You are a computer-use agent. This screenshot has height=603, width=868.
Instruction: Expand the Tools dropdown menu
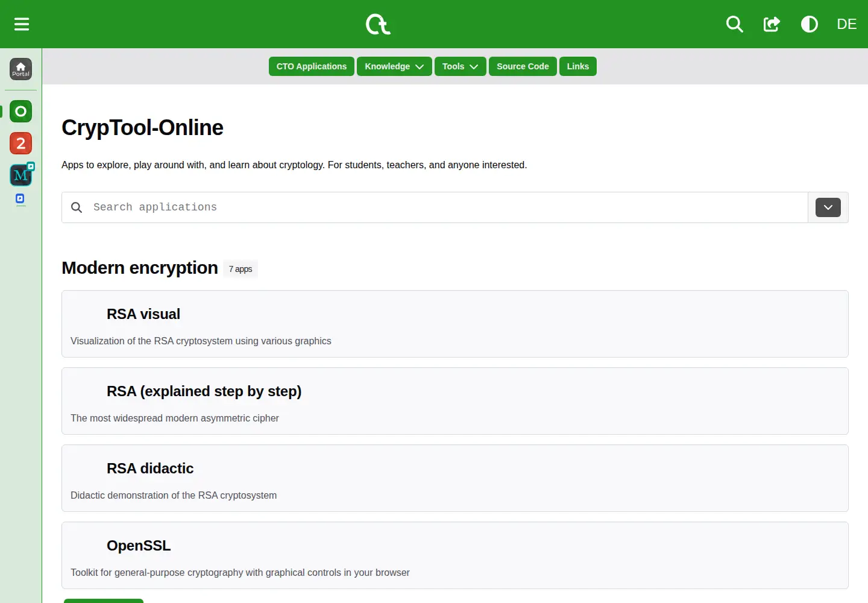pos(460,66)
